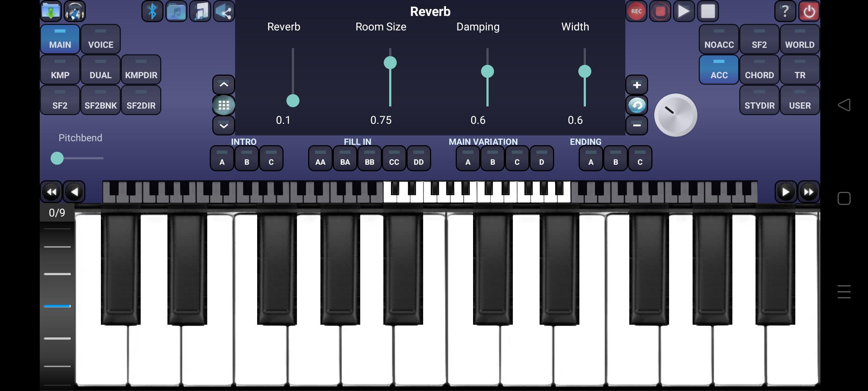Expand the panel using up chevron arrow

tap(224, 84)
